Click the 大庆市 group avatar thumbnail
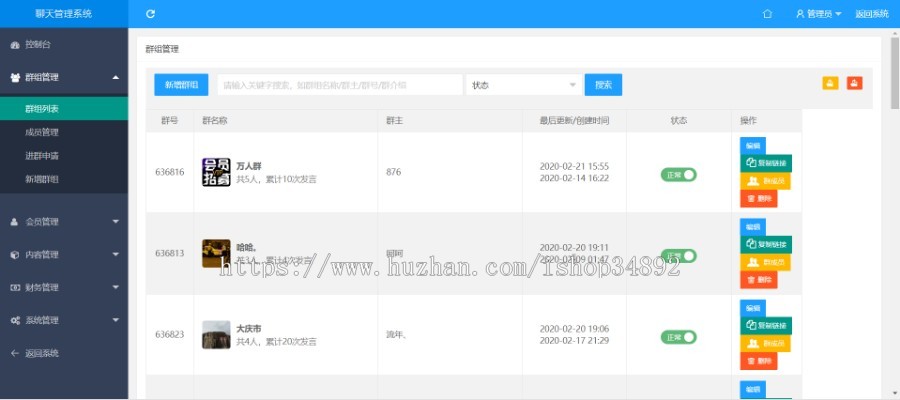The width and height of the screenshot is (900, 400). coord(216,335)
